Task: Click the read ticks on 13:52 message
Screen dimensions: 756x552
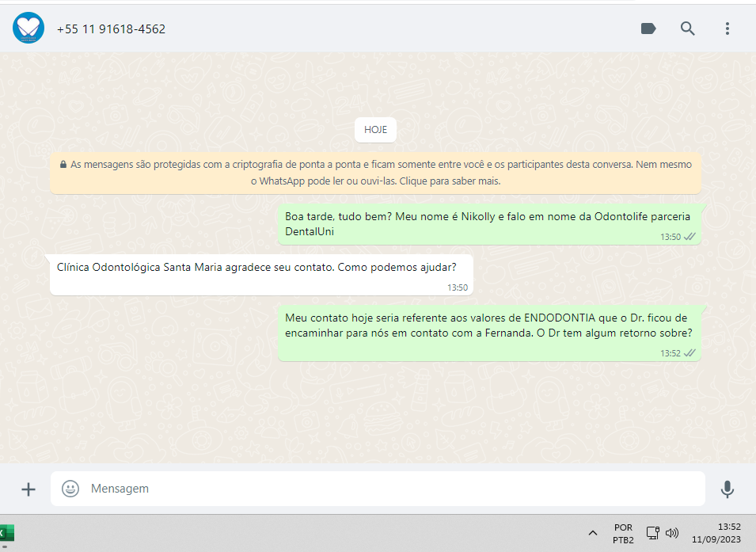Action: [690, 352]
